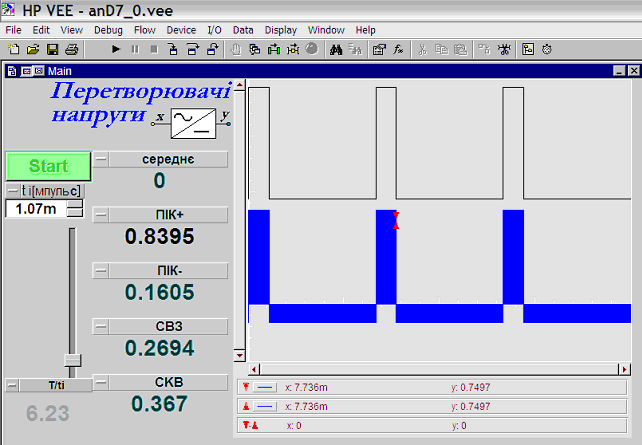This screenshot has height=445, width=642.
Task: Open the Device menu
Action: [x=181, y=30]
